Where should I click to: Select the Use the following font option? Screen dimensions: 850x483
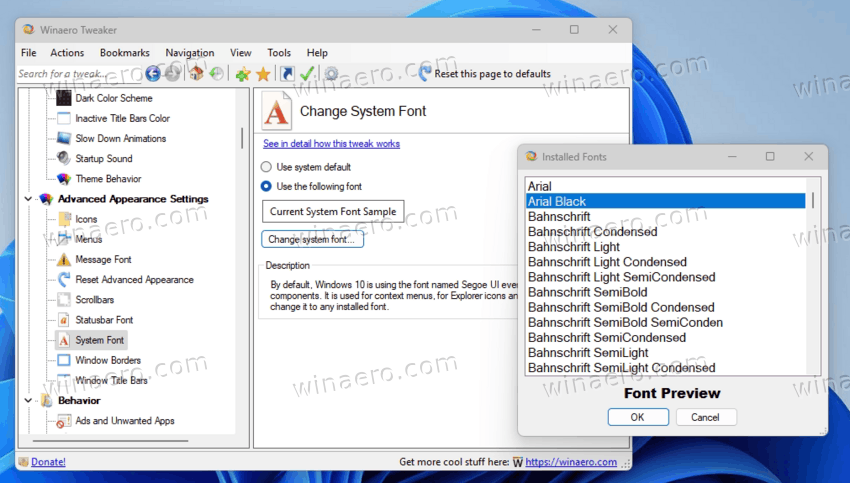tap(266, 186)
